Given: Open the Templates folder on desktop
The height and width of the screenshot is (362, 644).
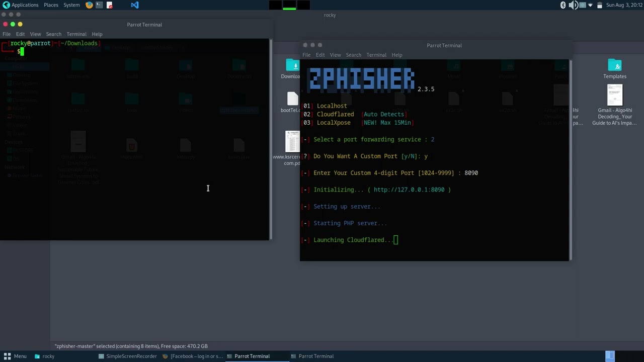Looking at the screenshot, I should (615, 69).
